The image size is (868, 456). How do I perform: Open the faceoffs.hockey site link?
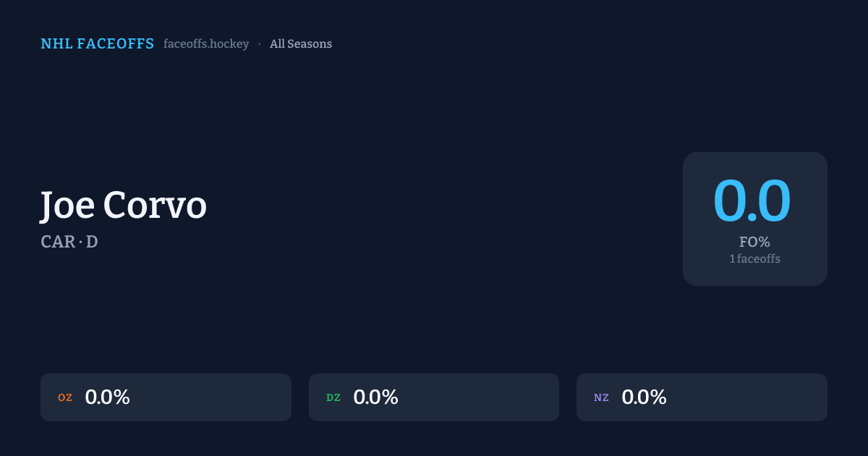[206, 44]
